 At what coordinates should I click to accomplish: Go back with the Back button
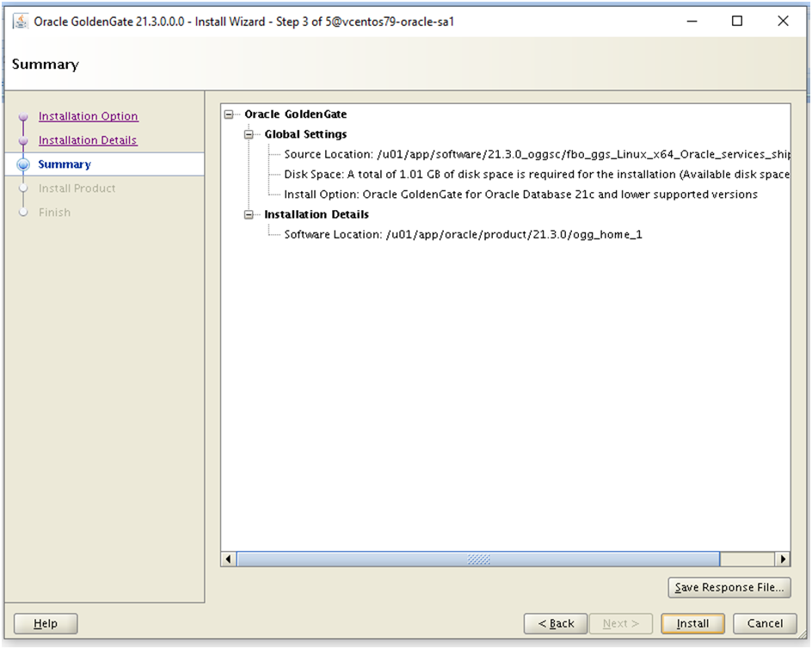556,623
